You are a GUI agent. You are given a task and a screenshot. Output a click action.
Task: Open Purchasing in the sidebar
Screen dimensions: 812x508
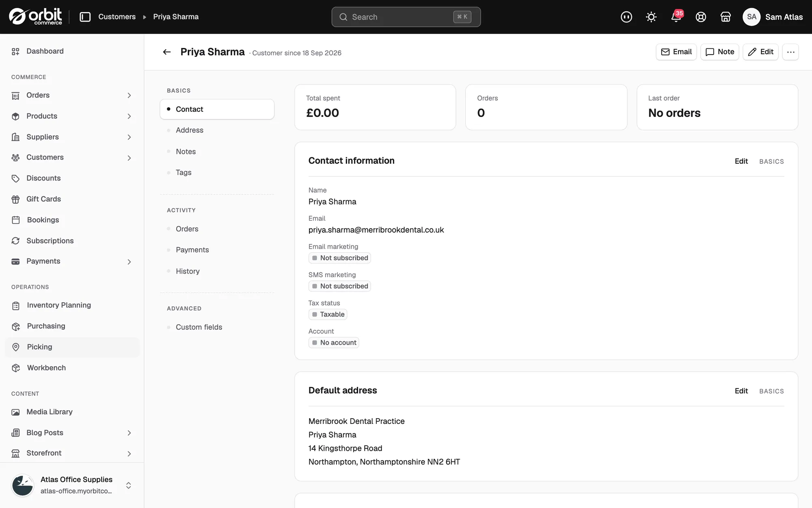point(72,326)
